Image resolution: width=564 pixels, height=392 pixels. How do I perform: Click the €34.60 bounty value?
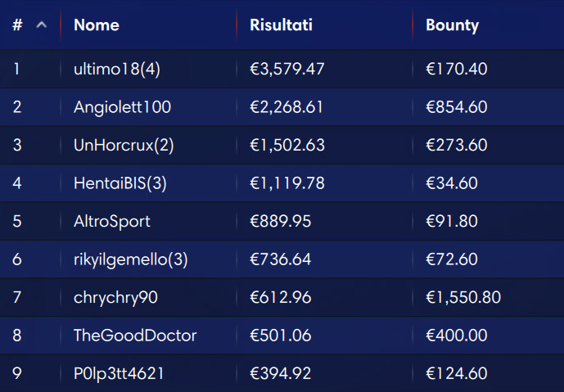(452, 183)
